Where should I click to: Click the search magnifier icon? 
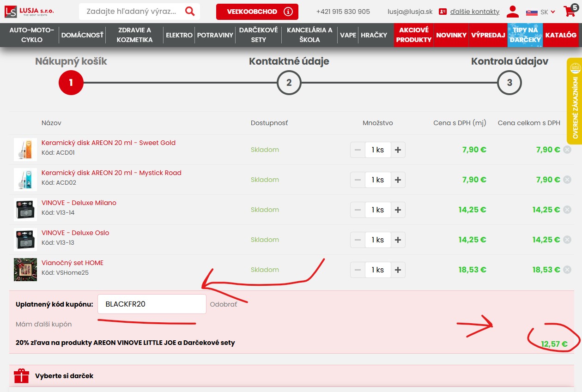(189, 12)
